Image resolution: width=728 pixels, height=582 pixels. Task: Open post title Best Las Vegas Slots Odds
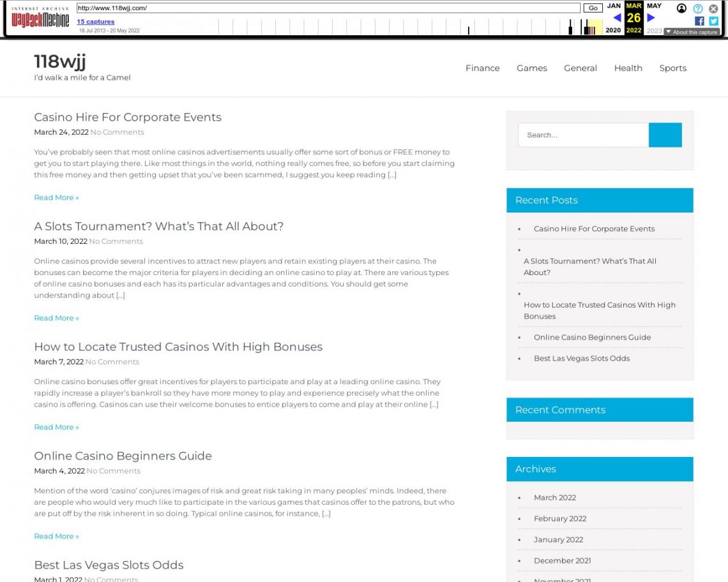point(109,565)
